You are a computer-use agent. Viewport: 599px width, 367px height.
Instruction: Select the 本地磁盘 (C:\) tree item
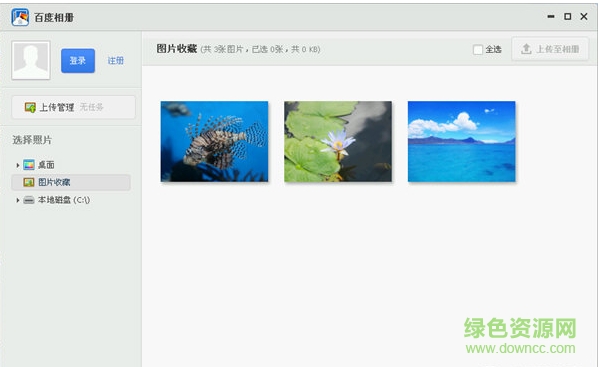tap(64, 200)
